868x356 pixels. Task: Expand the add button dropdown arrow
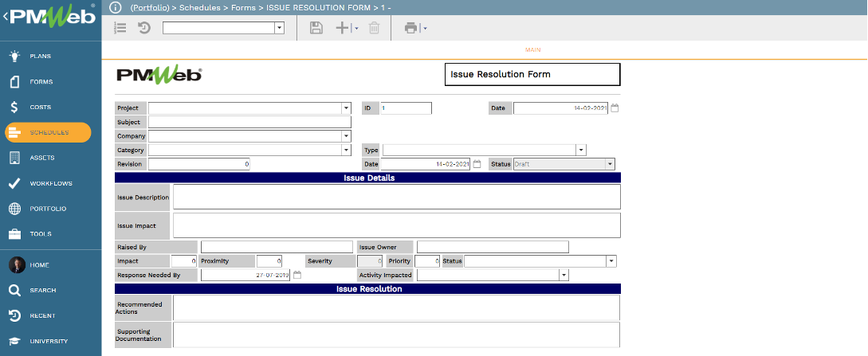(356, 28)
